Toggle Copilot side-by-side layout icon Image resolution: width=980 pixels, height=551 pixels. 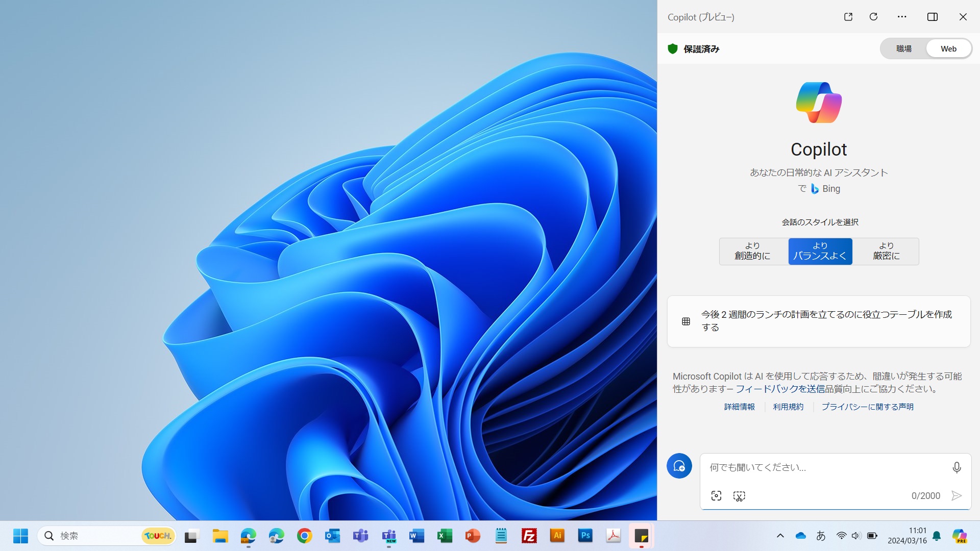click(x=933, y=17)
